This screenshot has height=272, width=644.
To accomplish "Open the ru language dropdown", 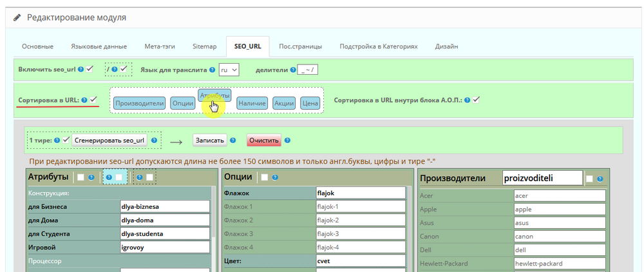I will pyautogui.click(x=229, y=69).
